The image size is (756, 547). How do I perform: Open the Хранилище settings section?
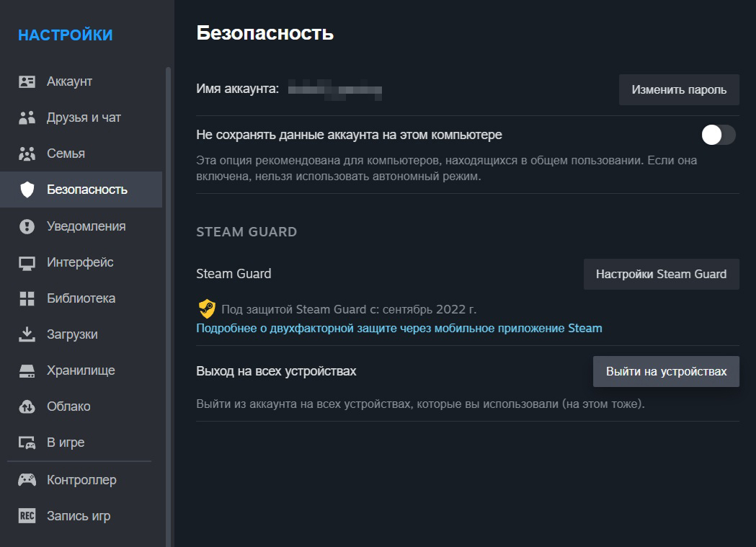pyautogui.click(x=81, y=370)
